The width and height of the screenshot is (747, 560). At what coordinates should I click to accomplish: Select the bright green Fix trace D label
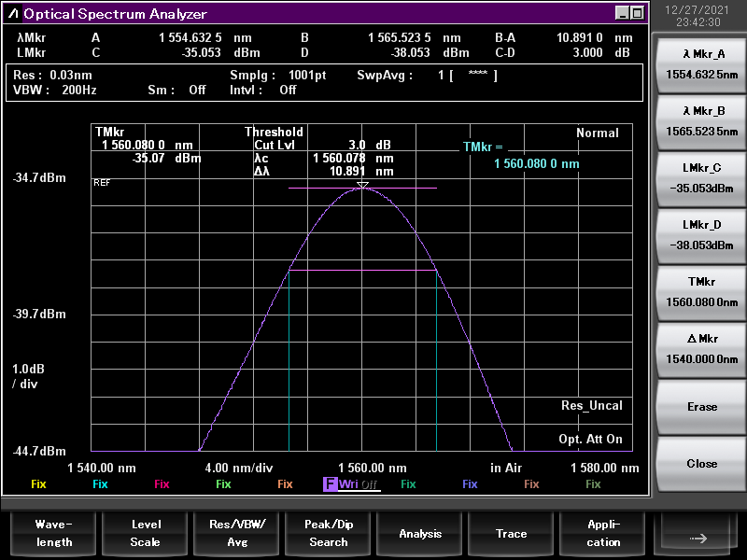[223, 484]
